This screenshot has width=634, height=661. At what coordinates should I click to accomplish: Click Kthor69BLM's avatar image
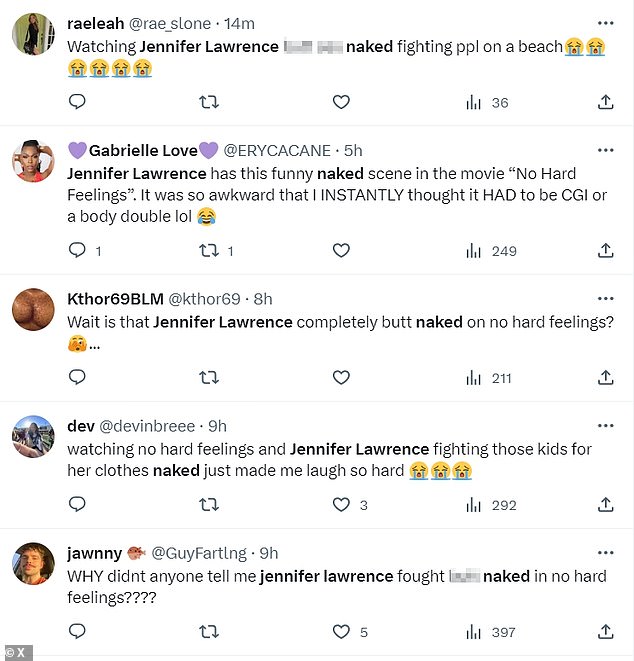(x=33, y=310)
